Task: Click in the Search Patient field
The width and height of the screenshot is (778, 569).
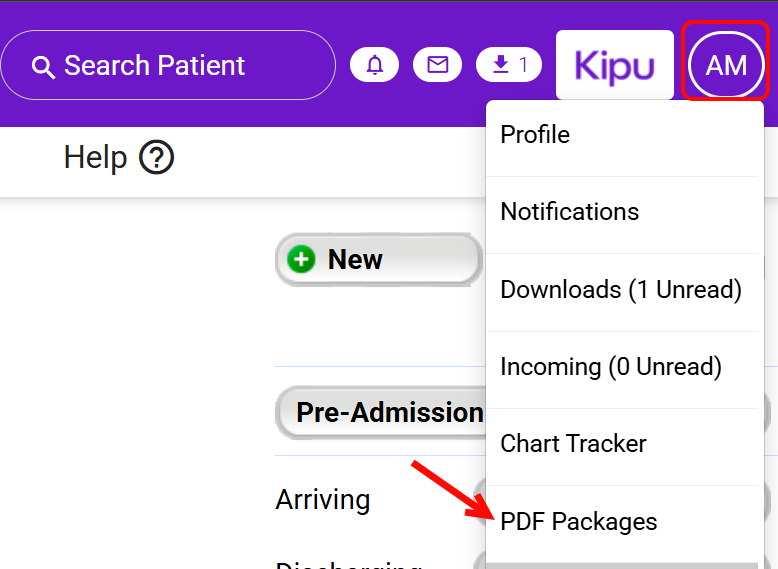Action: pyautogui.click(x=180, y=66)
